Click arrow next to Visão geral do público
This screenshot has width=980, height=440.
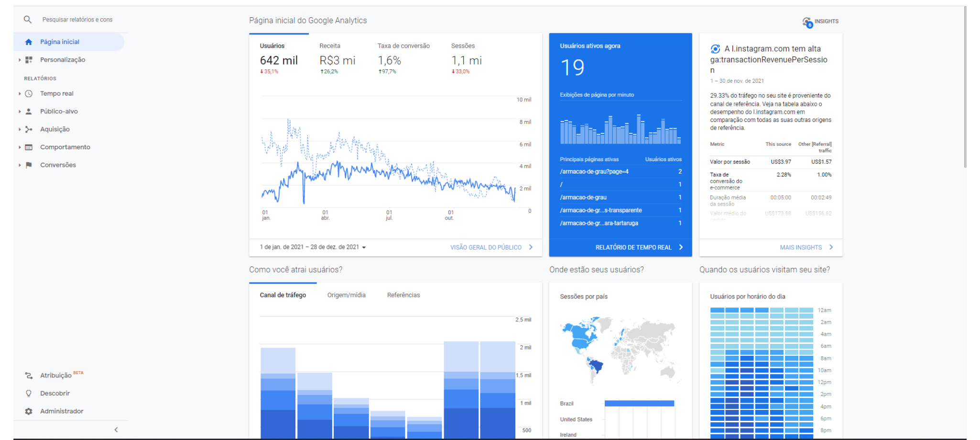[531, 247]
